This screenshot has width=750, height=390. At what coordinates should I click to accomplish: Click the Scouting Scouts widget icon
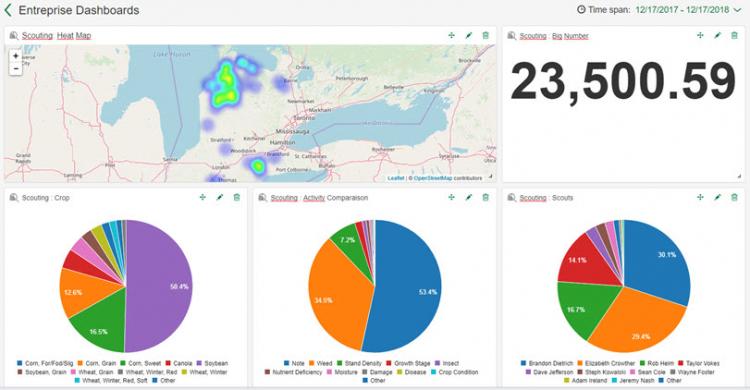click(512, 197)
